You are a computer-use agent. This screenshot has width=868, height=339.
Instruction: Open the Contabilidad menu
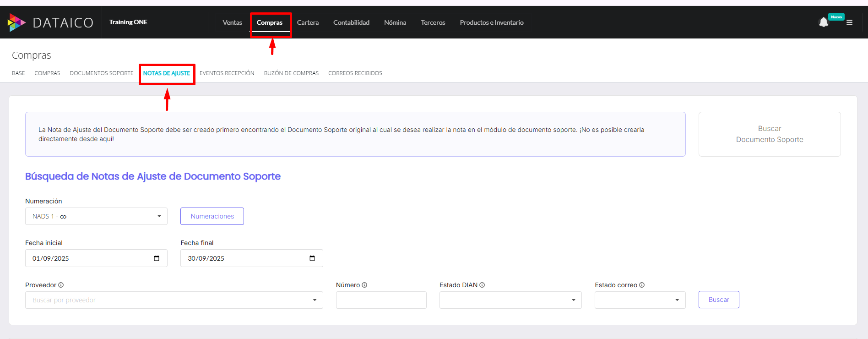click(351, 22)
